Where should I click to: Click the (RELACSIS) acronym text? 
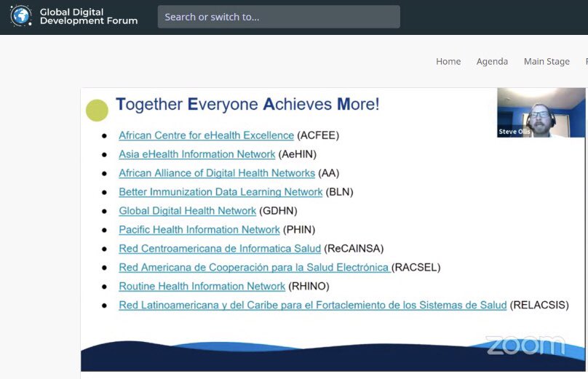pos(539,305)
